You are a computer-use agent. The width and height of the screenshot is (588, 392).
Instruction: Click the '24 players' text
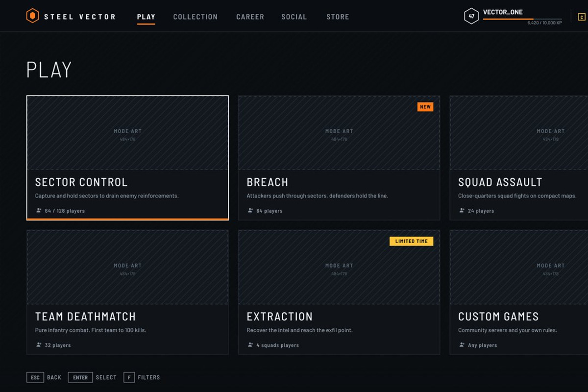tap(481, 211)
